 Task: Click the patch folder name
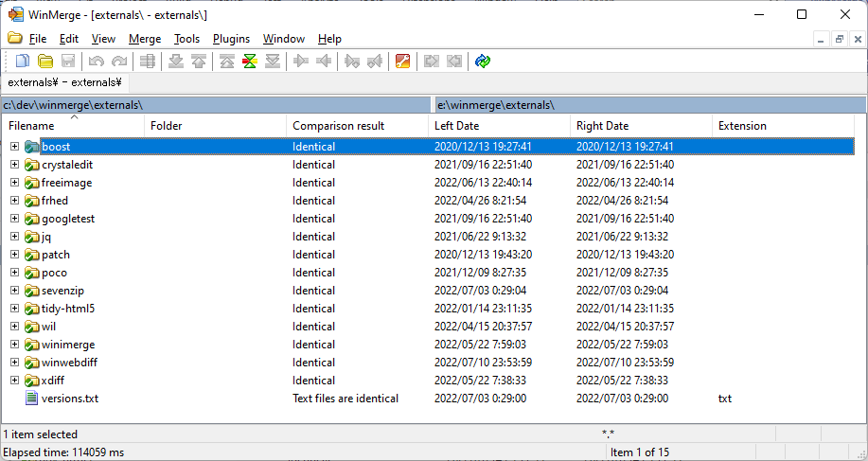pos(56,255)
